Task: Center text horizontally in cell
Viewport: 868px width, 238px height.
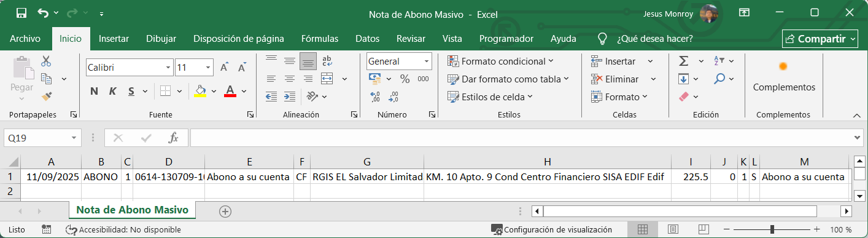Action: pos(289,79)
